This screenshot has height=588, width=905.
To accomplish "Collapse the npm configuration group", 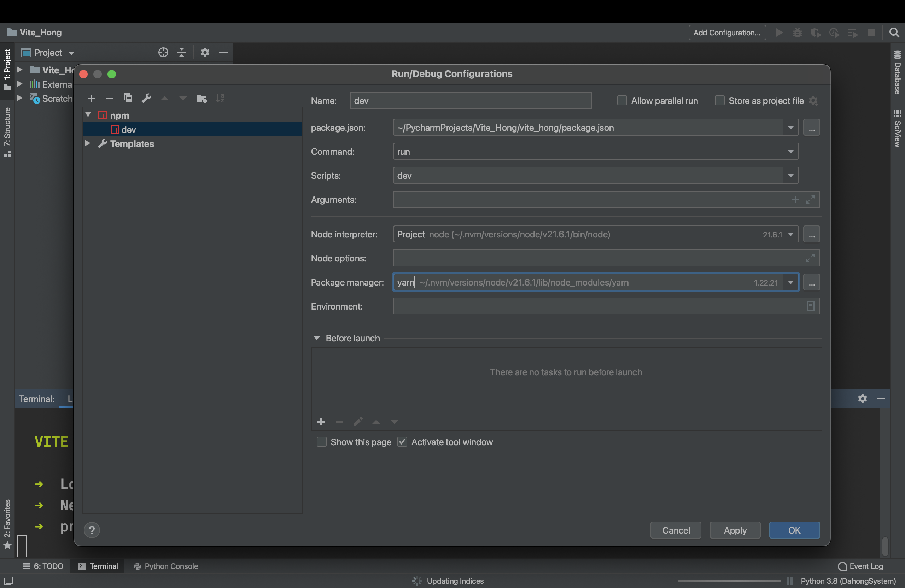I will [88, 115].
